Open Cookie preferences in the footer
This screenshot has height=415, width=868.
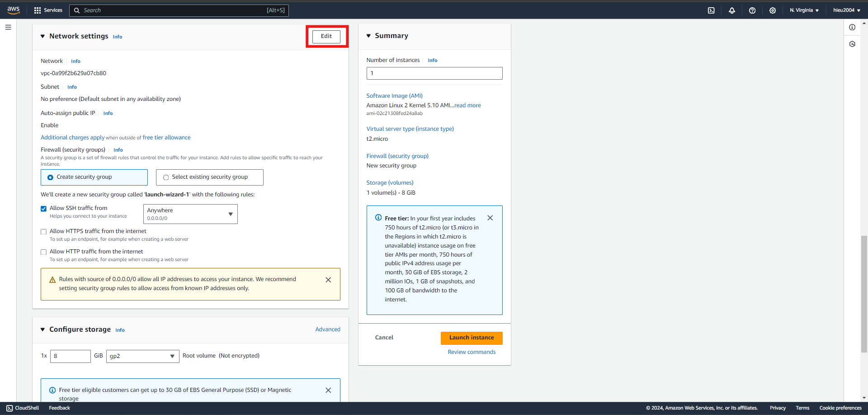click(840, 408)
